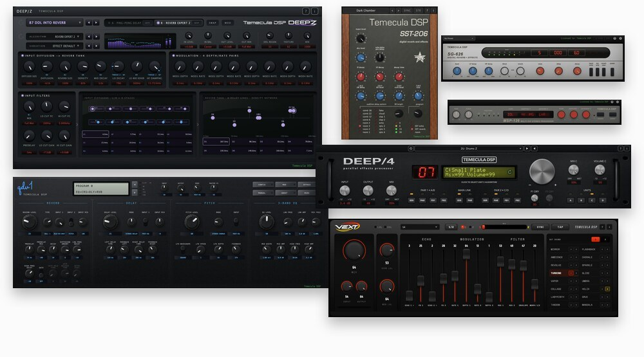Click the PROGRAM 0 LCD display in gdv1
This screenshot has height=357, width=644.
101,188
